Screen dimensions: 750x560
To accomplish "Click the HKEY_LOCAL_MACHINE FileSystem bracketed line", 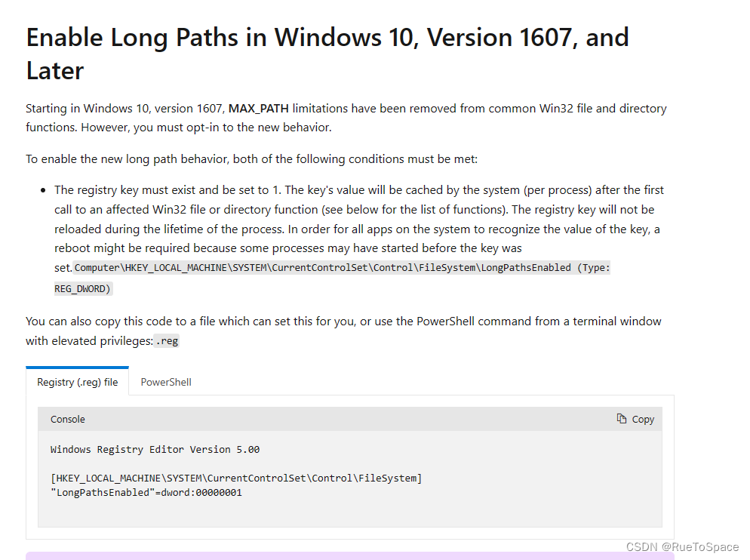I will pos(236,478).
